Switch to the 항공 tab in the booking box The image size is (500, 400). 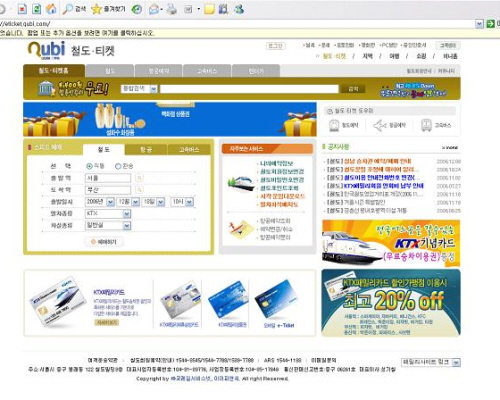coord(146,150)
